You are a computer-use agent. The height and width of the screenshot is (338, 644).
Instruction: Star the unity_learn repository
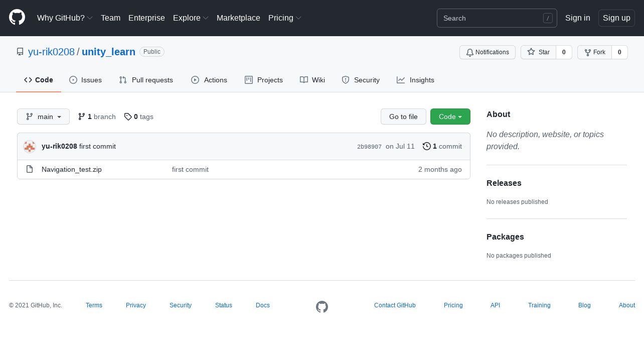[539, 52]
